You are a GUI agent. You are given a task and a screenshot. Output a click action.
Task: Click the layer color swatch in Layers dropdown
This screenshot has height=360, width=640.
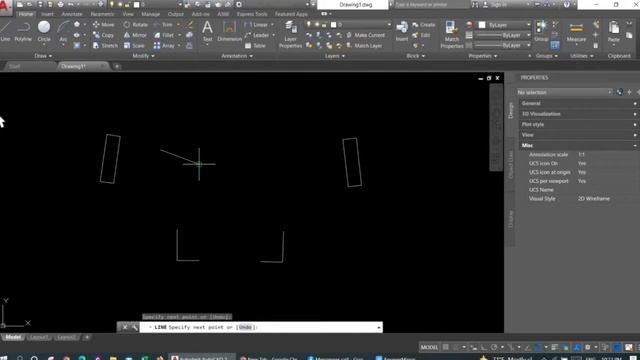[x=333, y=24]
